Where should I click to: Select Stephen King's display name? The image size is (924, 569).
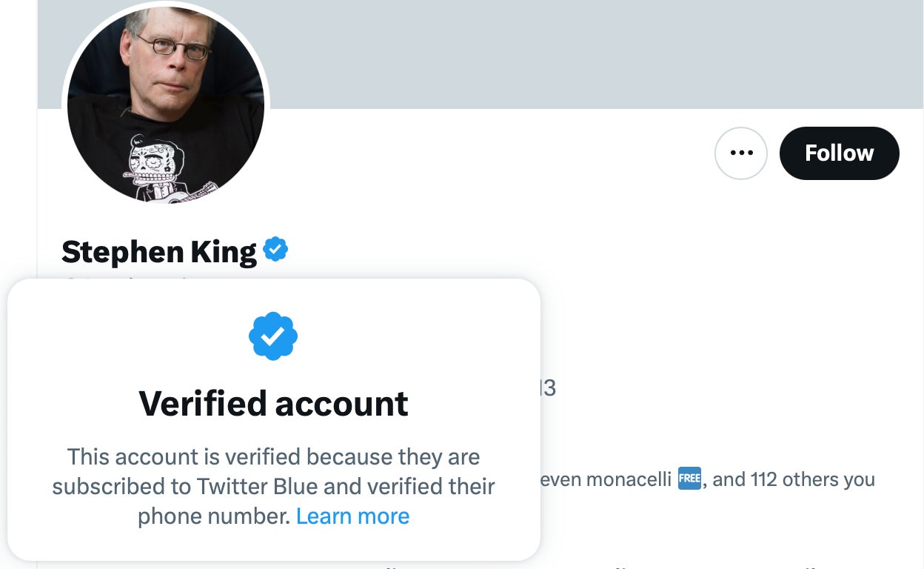(x=159, y=251)
